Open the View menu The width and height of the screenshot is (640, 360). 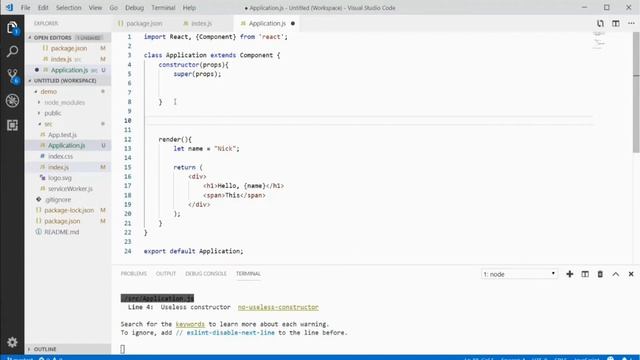click(95, 7)
